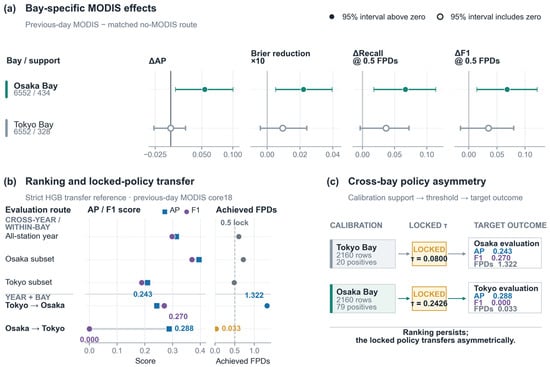Click the blue AP square in legend
This screenshot has height=367, width=550.
point(165,212)
